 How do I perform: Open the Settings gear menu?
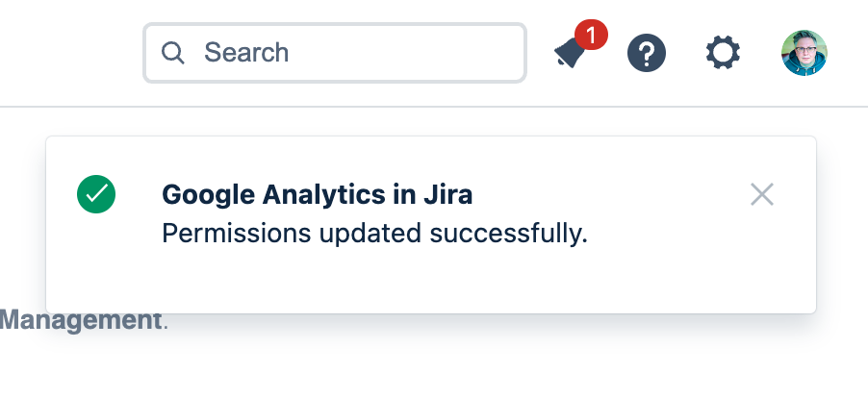tap(723, 53)
